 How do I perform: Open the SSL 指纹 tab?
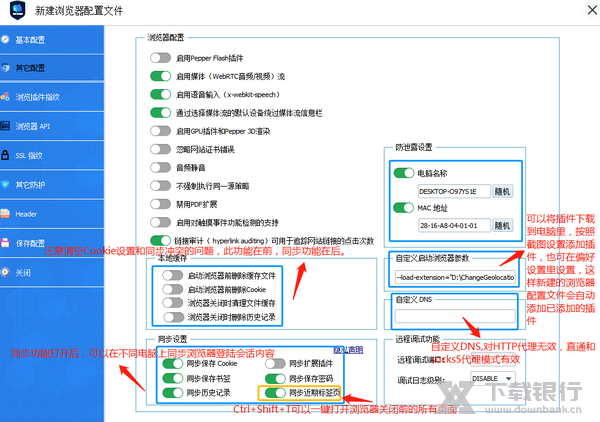click(x=29, y=155)
